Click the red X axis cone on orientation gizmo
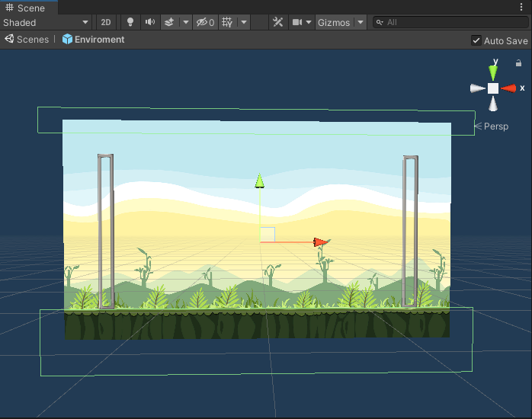Image resolution: width=532 pixels, height=419 pixels. 508,88
